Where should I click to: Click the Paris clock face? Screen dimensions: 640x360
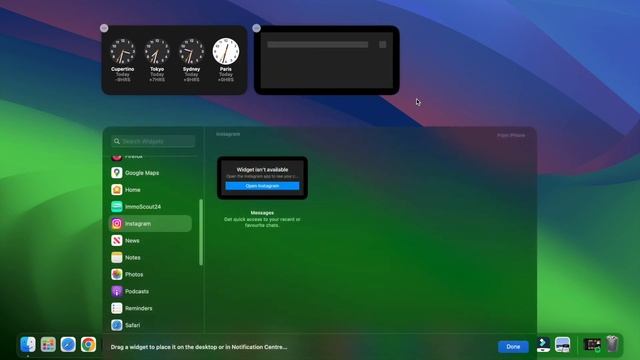tap(226, 51)
